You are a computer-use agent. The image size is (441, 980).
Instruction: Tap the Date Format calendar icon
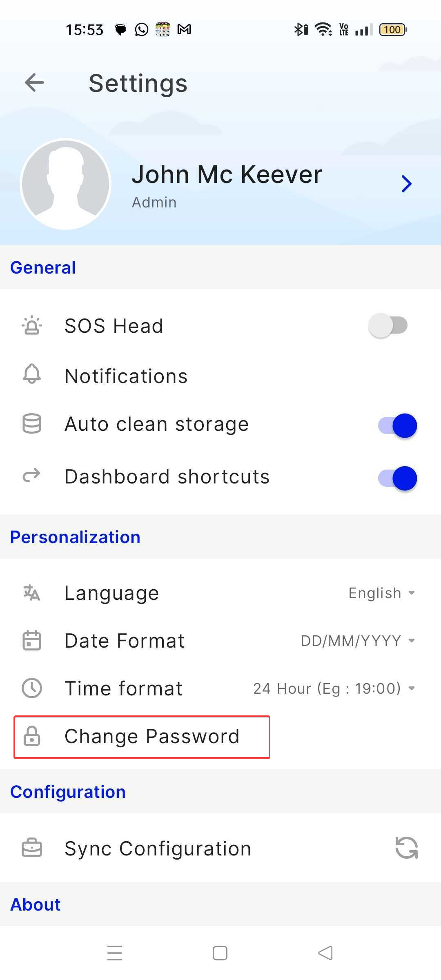point(32,640)
